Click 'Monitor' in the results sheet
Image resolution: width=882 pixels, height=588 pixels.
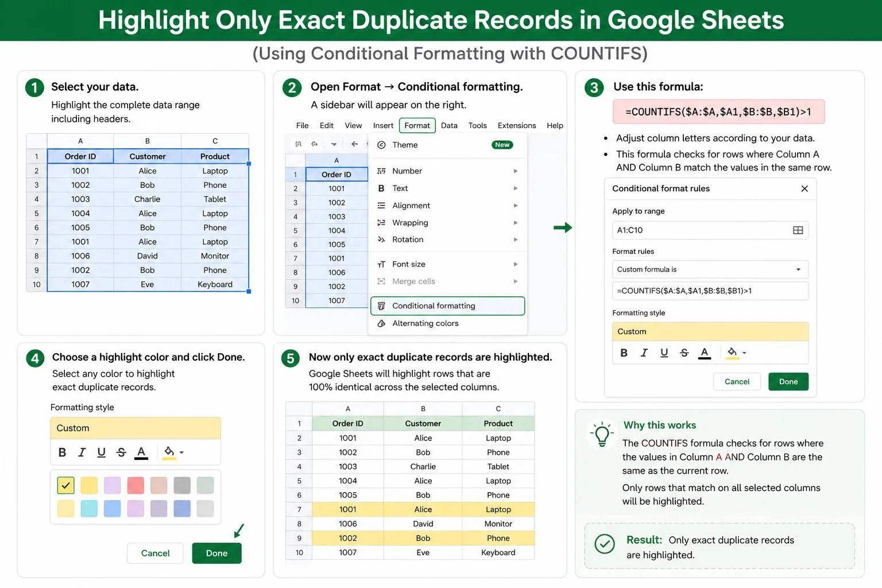(x=498, y=524)
